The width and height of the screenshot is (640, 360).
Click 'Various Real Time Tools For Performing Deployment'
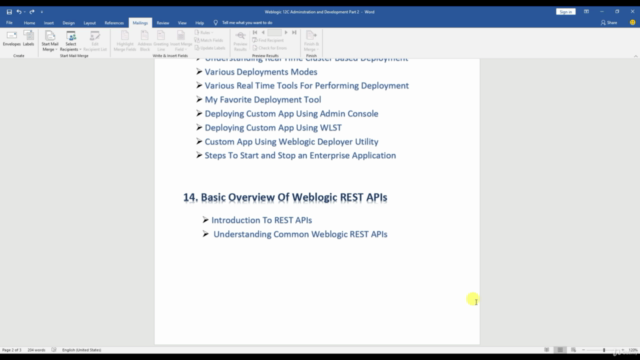(307, 86)
